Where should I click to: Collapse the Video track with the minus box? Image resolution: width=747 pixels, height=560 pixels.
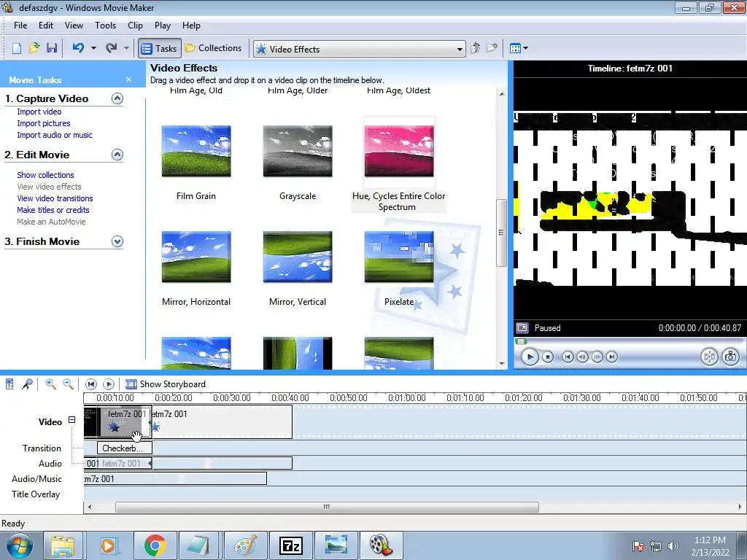(72, 419)
